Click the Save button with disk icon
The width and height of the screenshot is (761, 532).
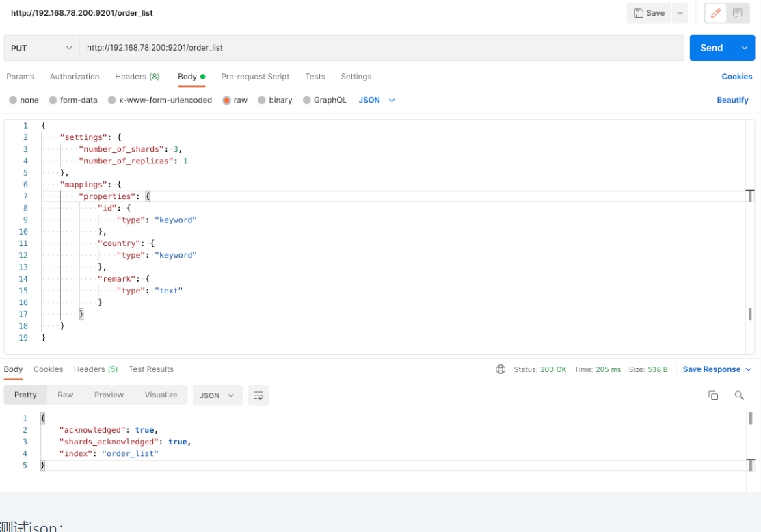pyautogui.click(x=649, y=13)
